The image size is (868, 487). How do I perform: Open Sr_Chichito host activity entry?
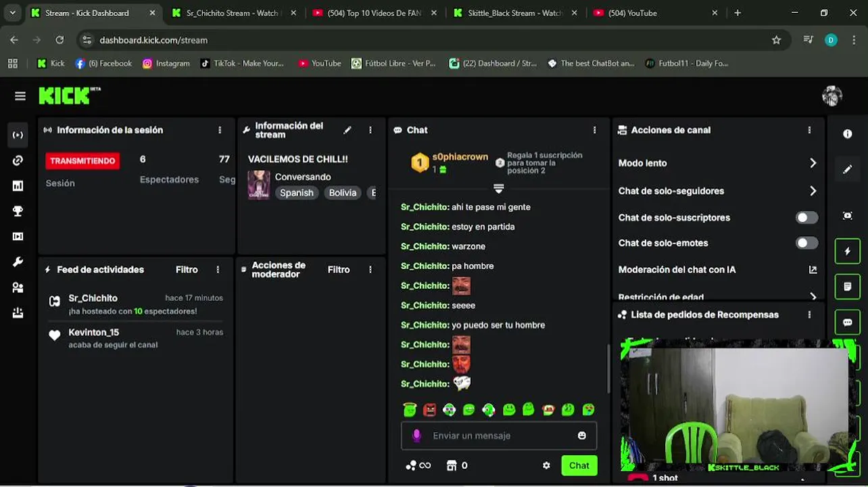(x=136, y=304)
